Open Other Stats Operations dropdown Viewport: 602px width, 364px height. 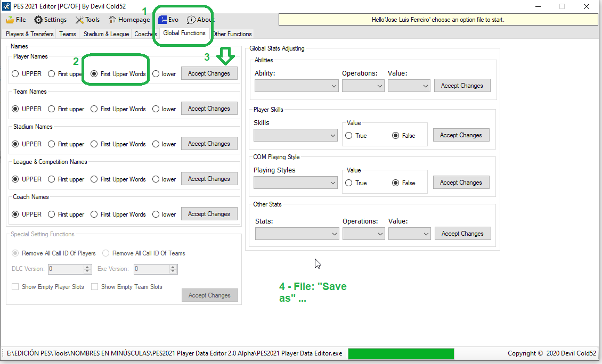tap(363, 234)
